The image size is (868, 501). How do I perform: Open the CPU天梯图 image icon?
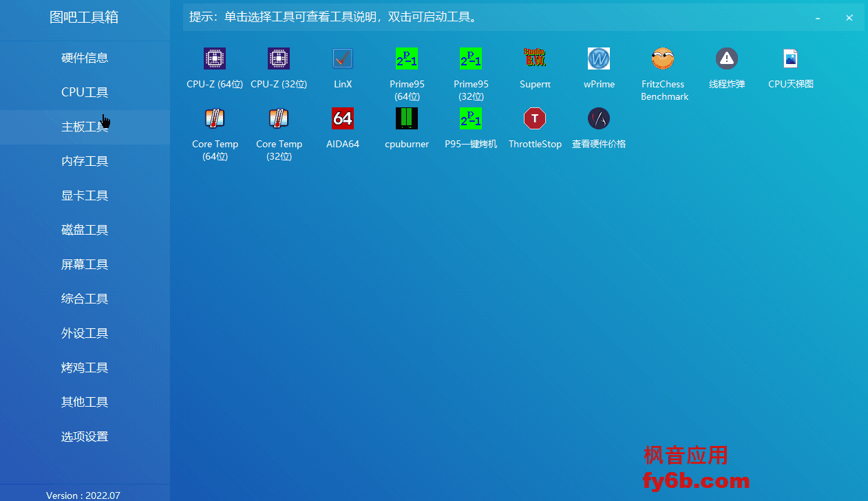[791, 58]
